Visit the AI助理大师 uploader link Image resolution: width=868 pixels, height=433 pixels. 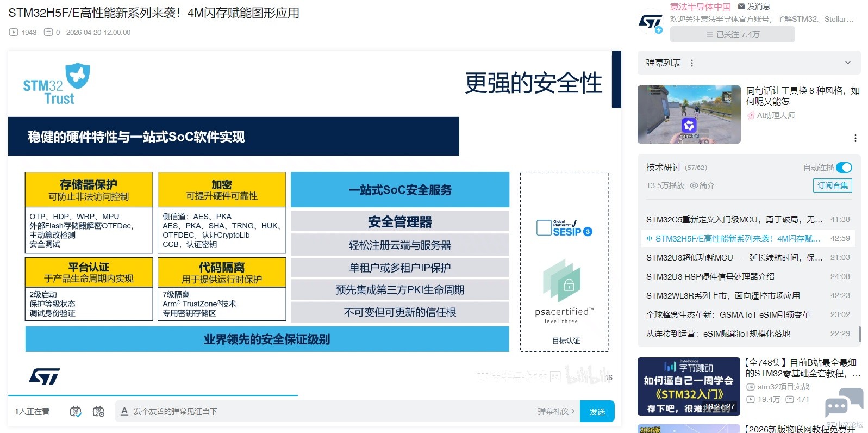click(x=771, y=115)
